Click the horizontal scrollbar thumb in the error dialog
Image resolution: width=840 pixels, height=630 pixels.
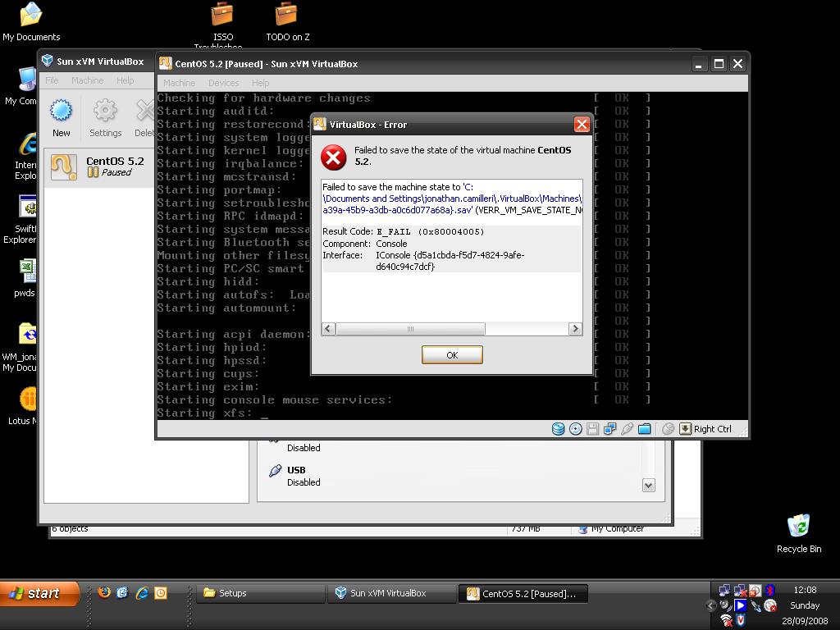[410, 328]
